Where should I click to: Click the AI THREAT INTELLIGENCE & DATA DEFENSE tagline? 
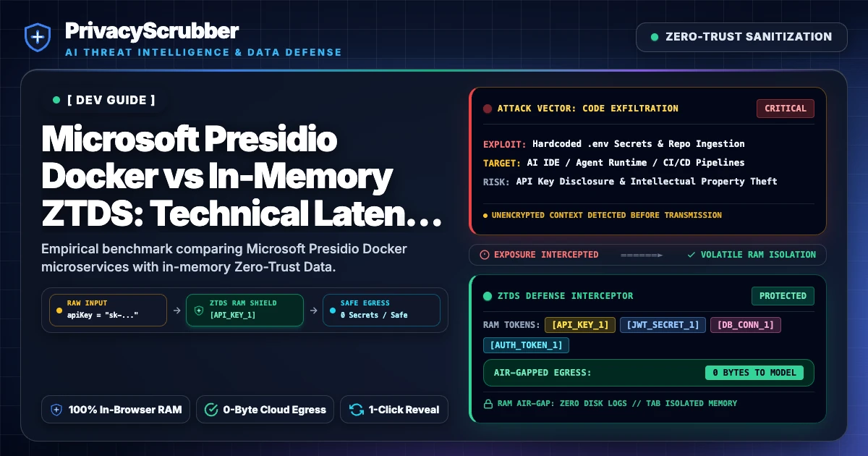203,52
